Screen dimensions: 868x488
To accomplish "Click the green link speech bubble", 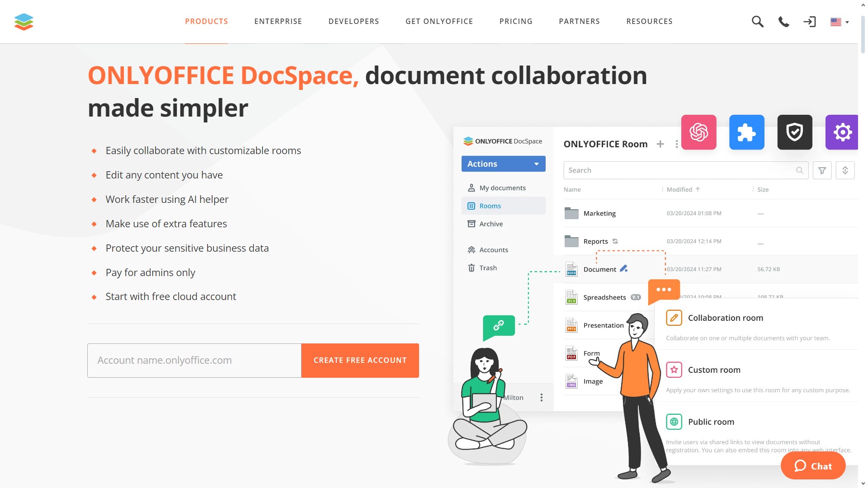I will (499, 326).
